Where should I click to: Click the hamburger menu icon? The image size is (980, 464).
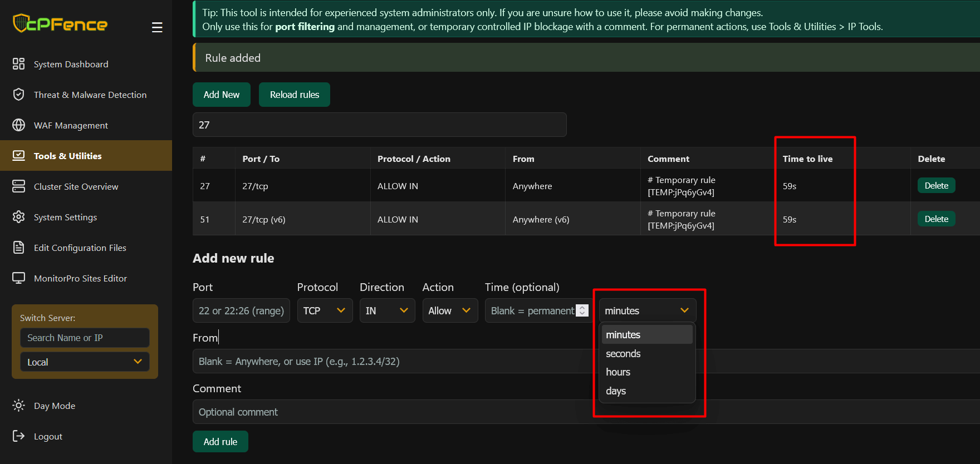[x=157, y=27]
